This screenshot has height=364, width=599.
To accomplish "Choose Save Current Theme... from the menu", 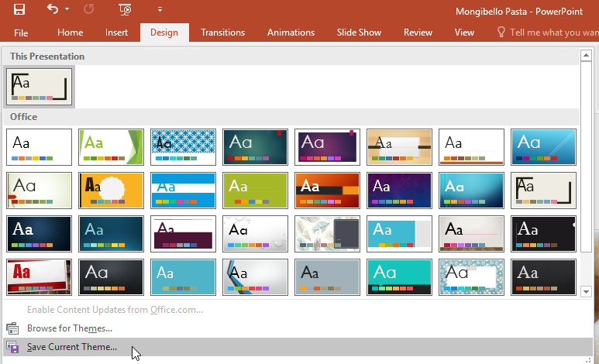I will click(x=71, y=347).
